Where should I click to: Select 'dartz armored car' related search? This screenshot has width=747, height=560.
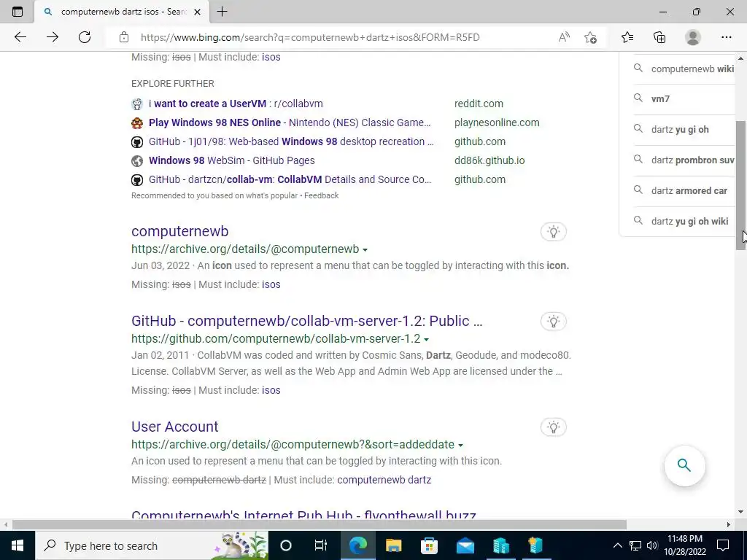[689, 191]
